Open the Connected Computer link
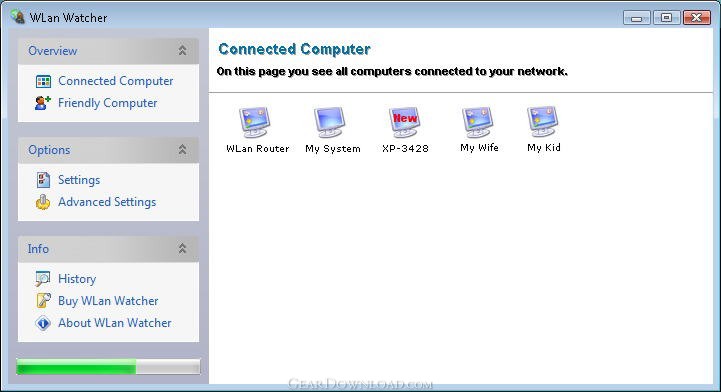The width and height of the screenshot is (721, 392). (115, 81)
